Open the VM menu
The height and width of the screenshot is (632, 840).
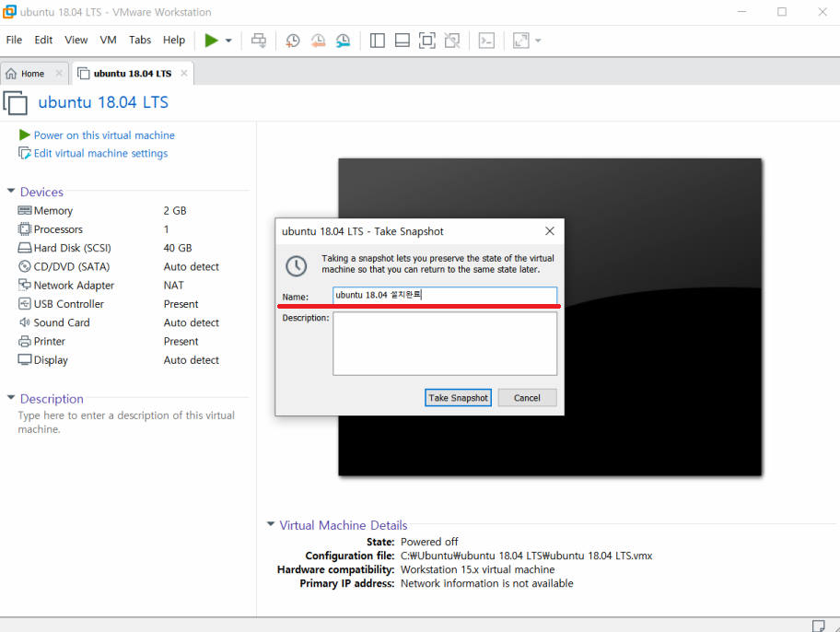coord(108,40)
